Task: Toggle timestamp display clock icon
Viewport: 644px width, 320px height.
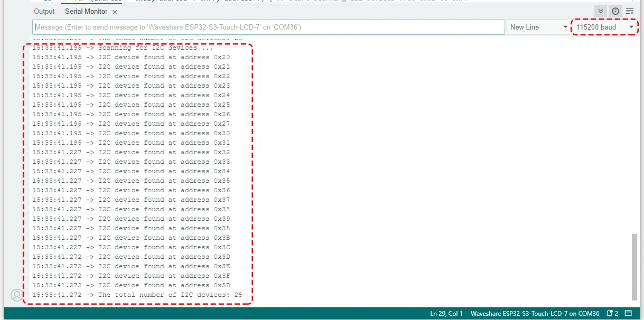Action: [615, 11]
